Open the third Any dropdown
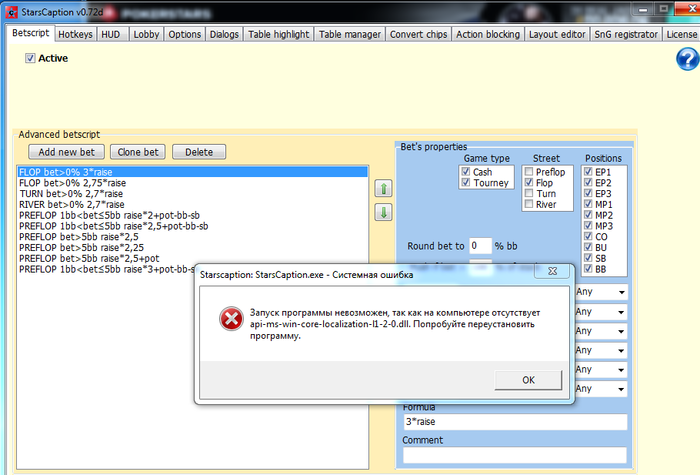Screen dimensions: 700x475 [x=601, y=331]
